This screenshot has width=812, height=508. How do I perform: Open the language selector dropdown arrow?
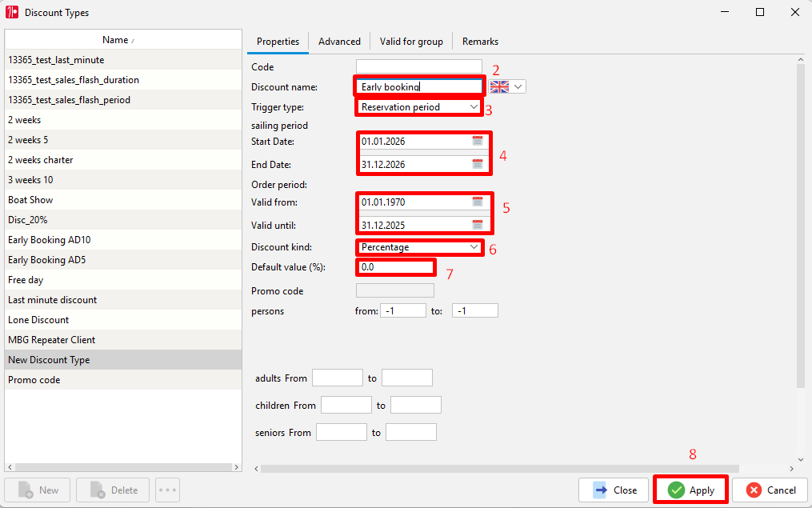pos(518,87)
